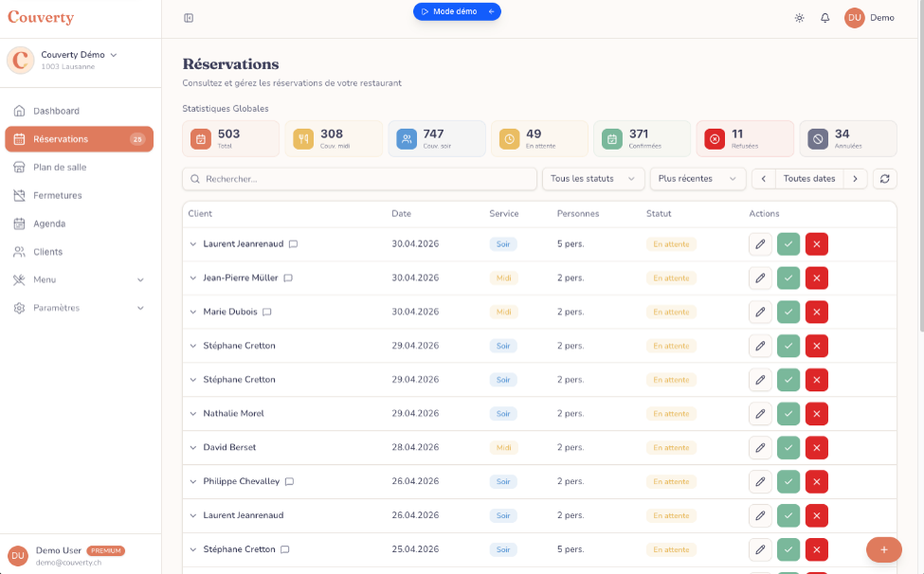The height and width of the screenshot is (574, 924).
Task: Click the 308 Couv. midi card
Action: [x=334, y=139]
